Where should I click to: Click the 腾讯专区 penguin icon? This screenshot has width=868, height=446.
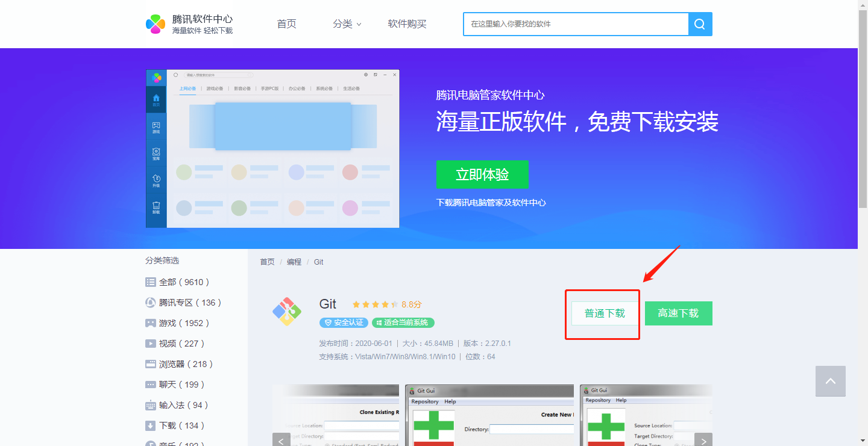[151, 303]
